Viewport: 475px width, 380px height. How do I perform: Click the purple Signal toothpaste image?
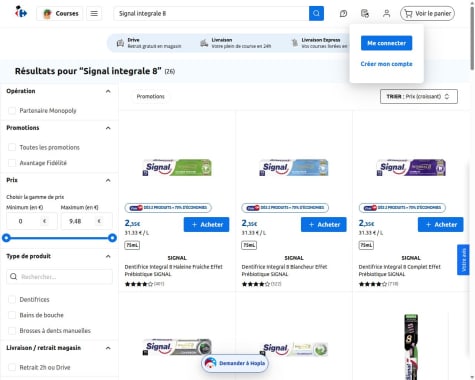pos(411,167)
